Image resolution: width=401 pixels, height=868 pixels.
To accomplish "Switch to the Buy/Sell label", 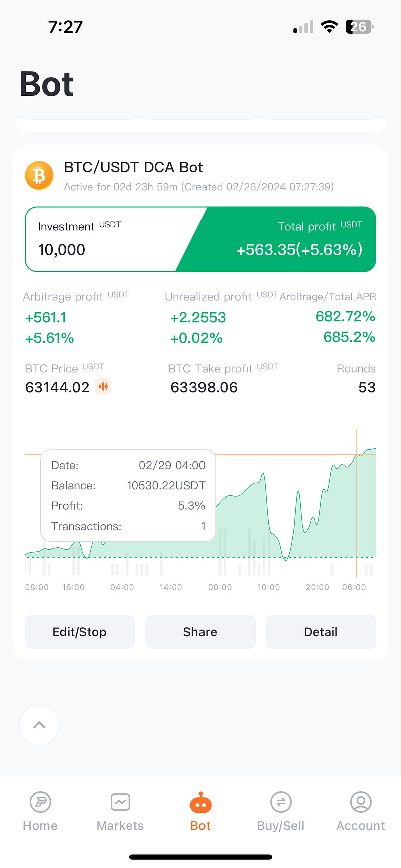I will pyautogui.click(x=281, y=826).
